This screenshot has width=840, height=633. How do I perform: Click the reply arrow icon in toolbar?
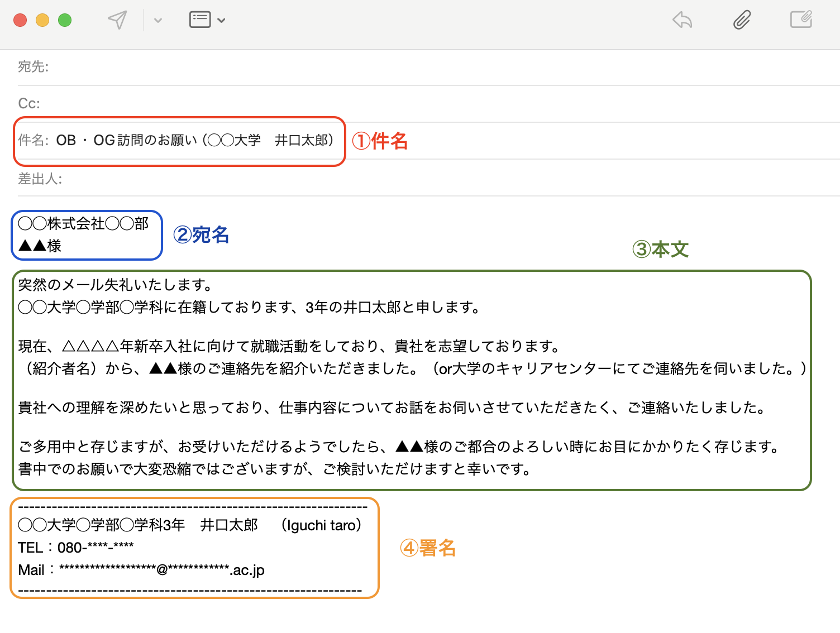point(682,21)
